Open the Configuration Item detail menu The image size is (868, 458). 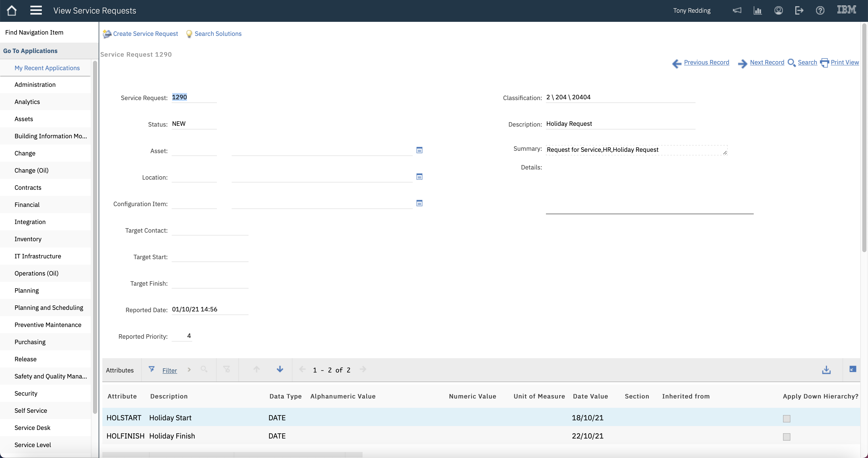coord(419,203)
